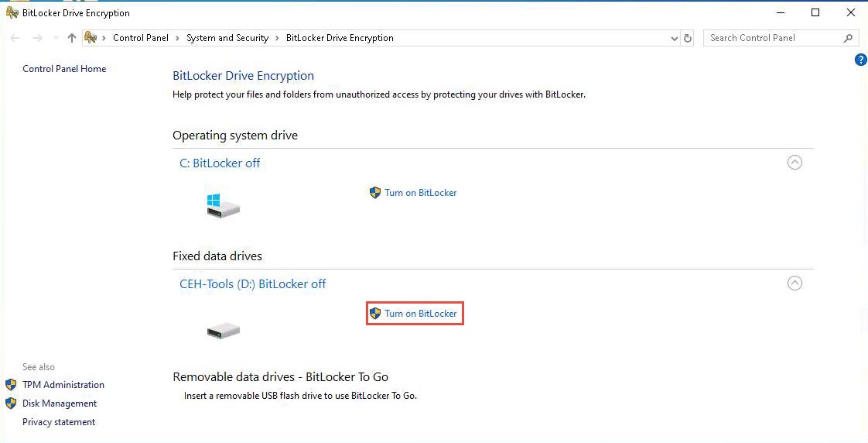Select Control Panel in the breadcrumb
Image resolution: width=868 pixels, height=443 pixels.
[141, 38]
